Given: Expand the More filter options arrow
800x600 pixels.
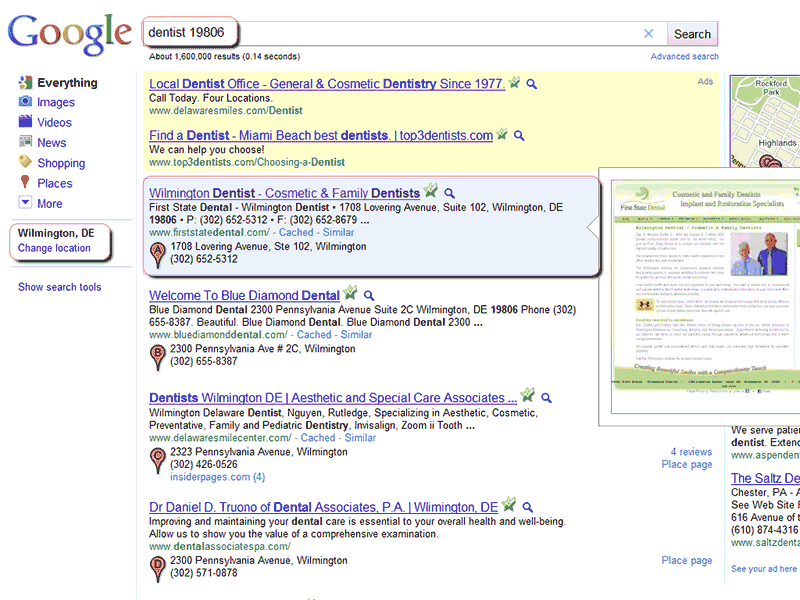Looking at the screenshot, I should [x=25, y=203].
